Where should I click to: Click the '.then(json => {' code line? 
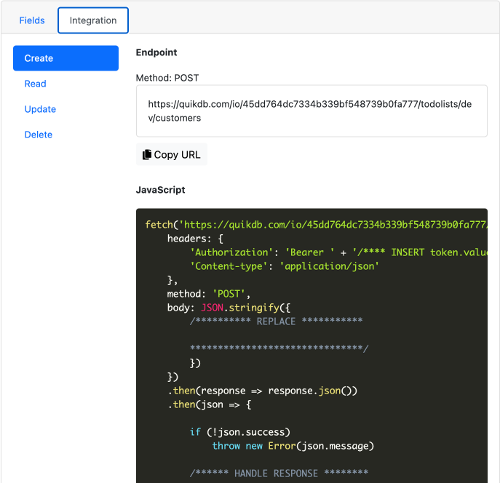point(209,405)
